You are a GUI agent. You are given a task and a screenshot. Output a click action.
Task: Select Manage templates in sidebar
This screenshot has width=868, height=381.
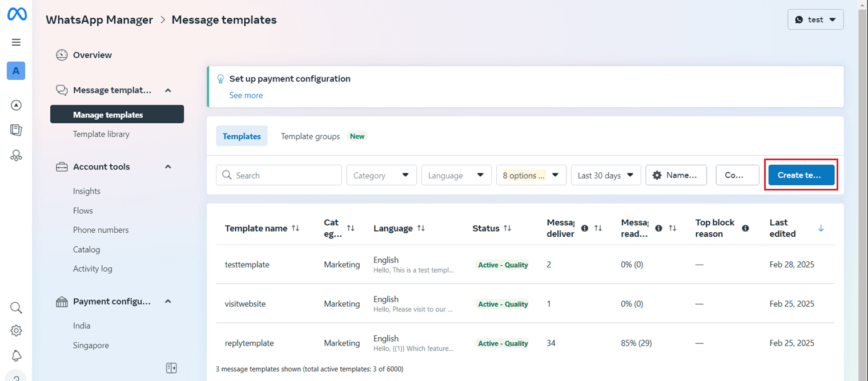(x=117, y=114)
